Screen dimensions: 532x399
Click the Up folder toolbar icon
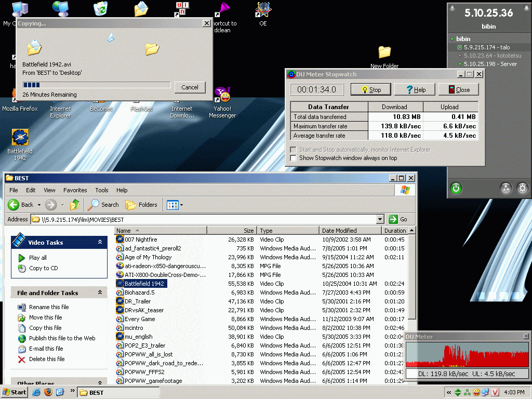tap(76, 205)
